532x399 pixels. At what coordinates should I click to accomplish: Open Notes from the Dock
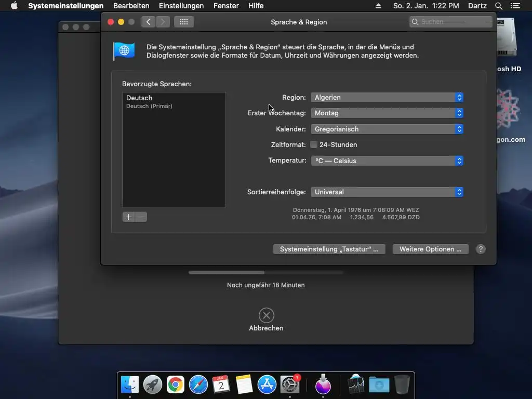[x=244, y=385]
